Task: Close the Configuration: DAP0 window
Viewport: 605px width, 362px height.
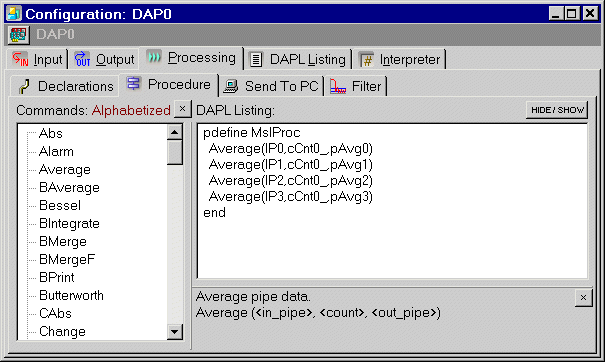Action: click(590, 14)
